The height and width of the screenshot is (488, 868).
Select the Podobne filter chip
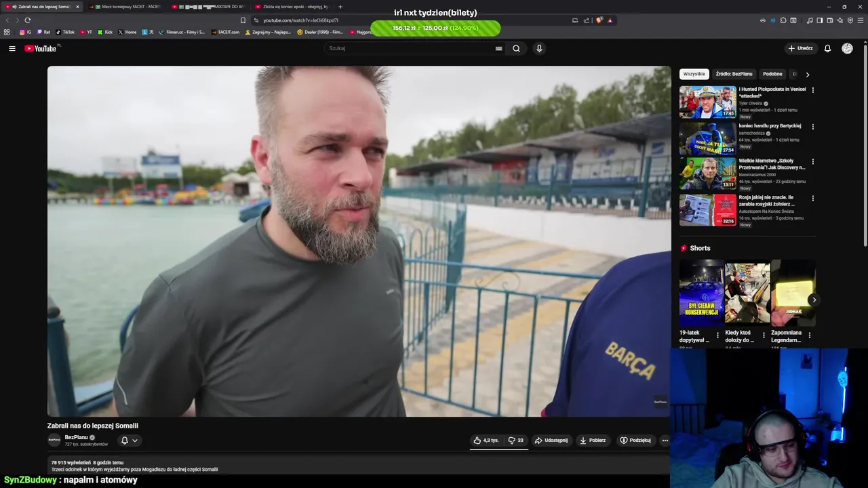tap(772, 74)
